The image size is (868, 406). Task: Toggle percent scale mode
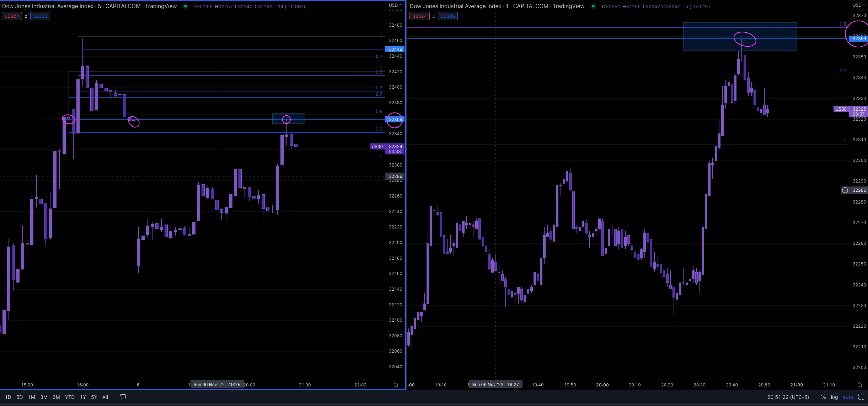tap(824, 397)
